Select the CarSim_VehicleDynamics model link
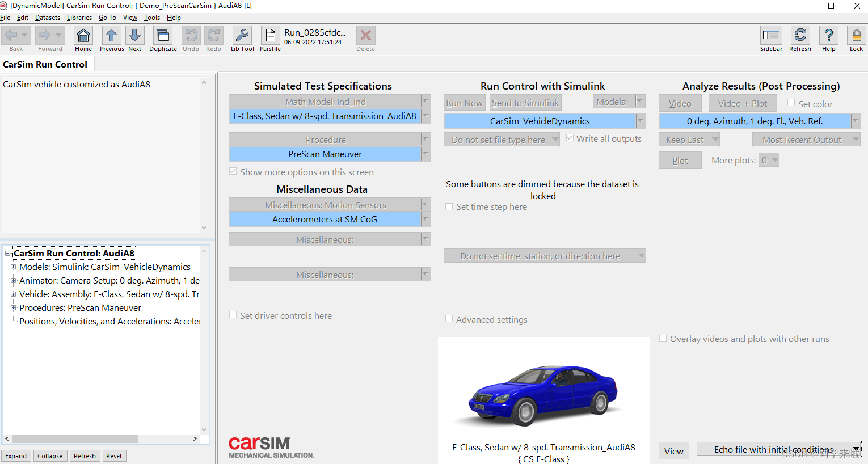This screenshot has height=464, width=868. pyautogui.click(x=540, y=121)
